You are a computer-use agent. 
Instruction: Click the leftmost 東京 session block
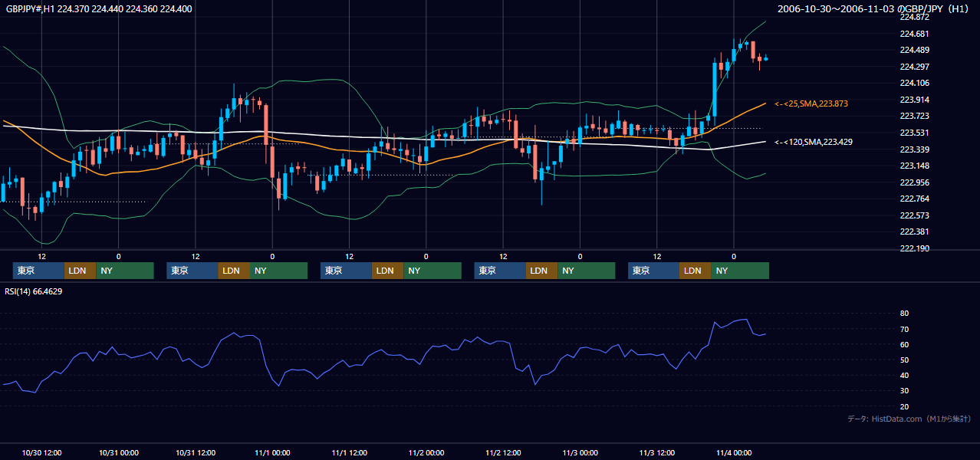pyautogui.click(x=38, y=271)
